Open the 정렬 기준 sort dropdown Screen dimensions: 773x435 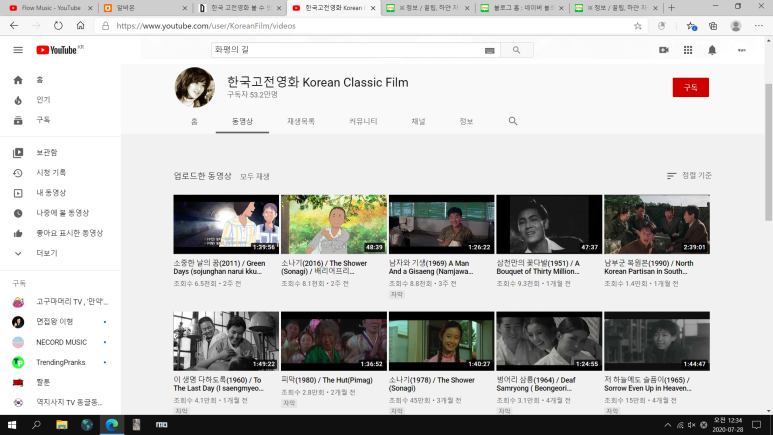[689, 176]
